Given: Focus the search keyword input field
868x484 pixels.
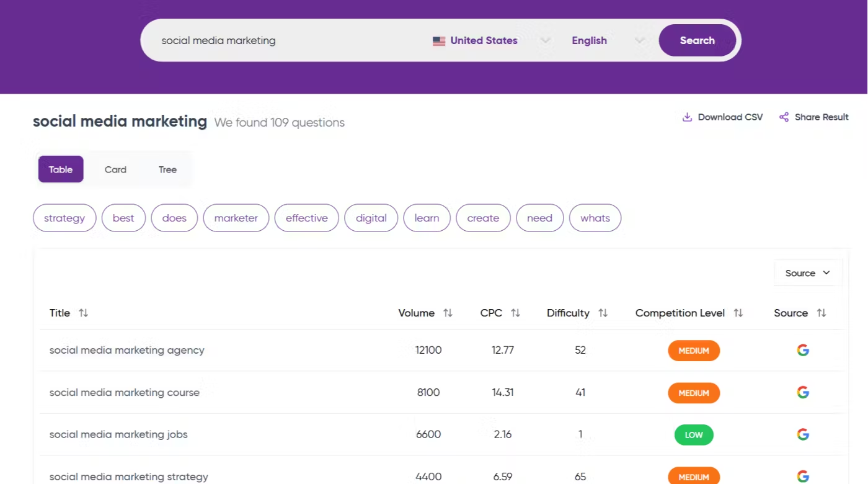Looking at the screenshot, I should (285, 40).
